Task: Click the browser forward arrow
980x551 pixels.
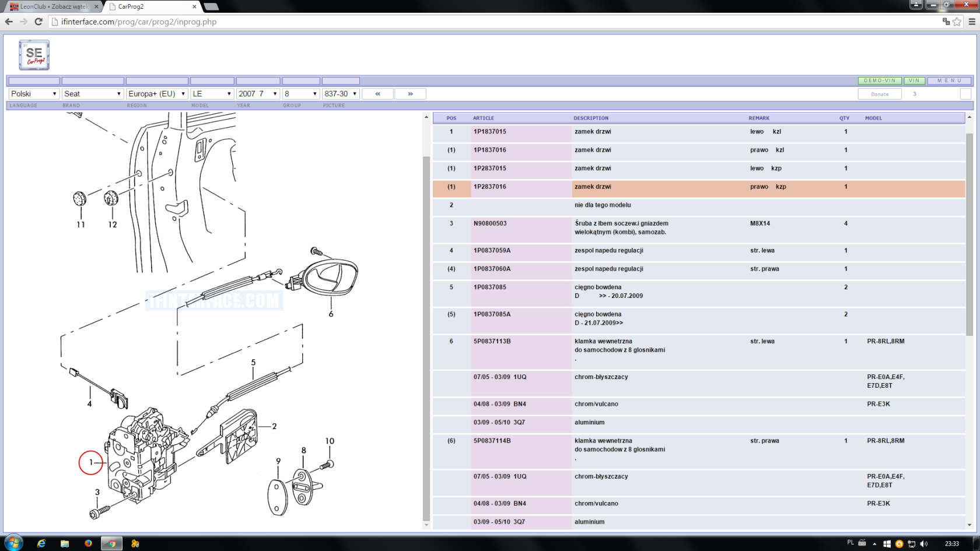Action: click(23, 22)
